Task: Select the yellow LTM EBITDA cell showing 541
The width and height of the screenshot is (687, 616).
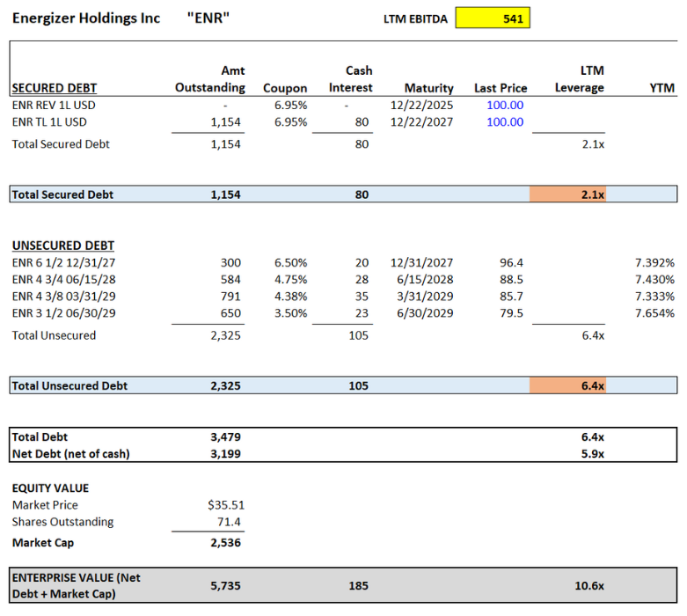Action: coord(493,18)
